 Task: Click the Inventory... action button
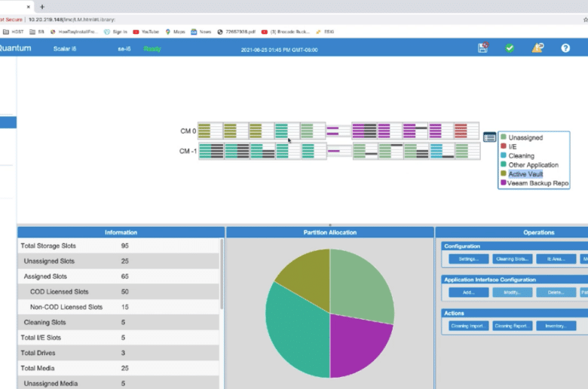coord(556,326)
